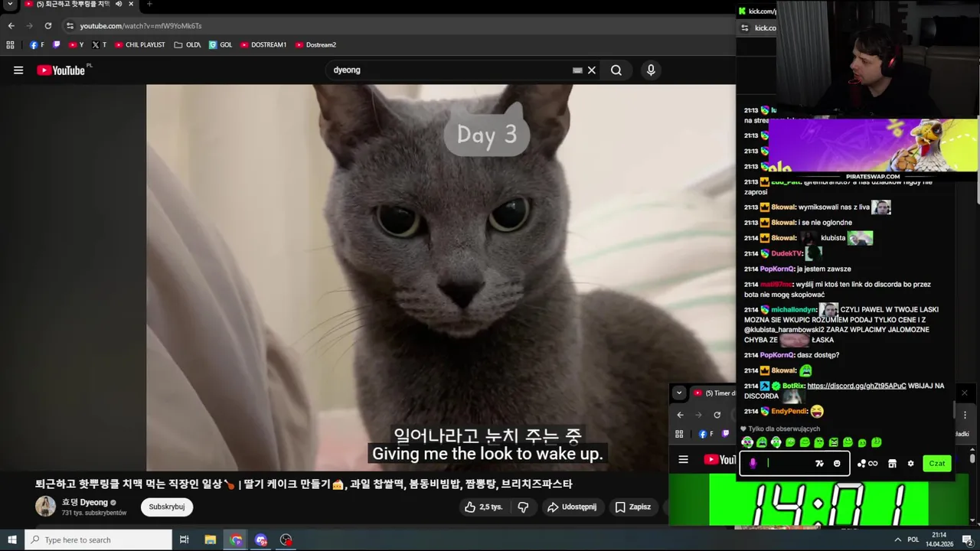Show hidden tray icons chevron
The image size is (980, 551).
tap(897, 540)
